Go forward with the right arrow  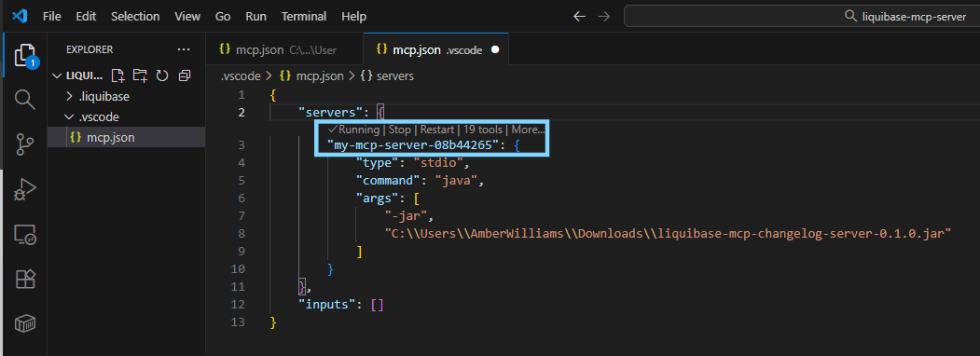pos(603,16)
